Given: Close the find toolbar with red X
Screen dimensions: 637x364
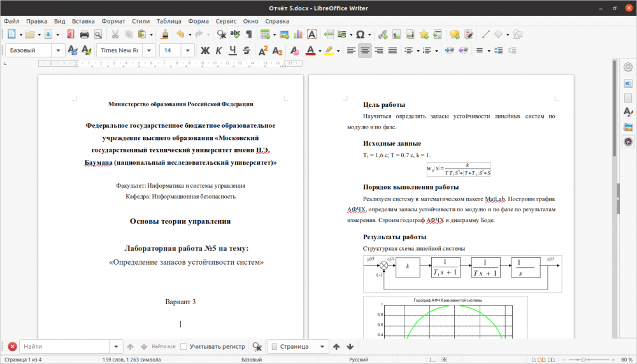Looking at the screenshot, I should [12, 347].
